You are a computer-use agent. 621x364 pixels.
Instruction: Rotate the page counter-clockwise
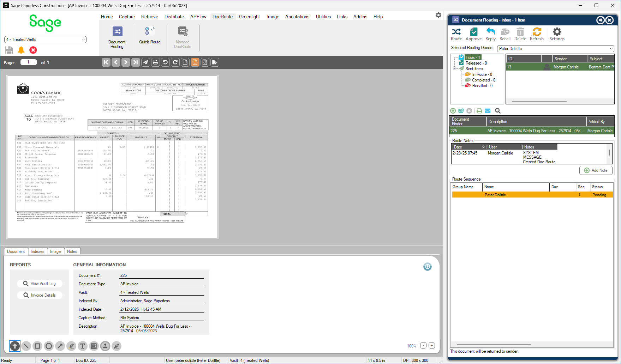click(x=165, y=62)
